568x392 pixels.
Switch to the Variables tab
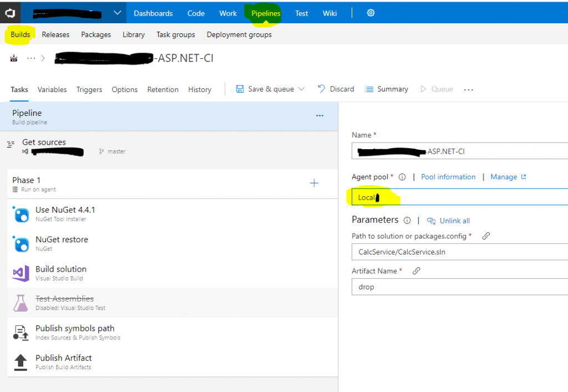click(x=52, y=89)
